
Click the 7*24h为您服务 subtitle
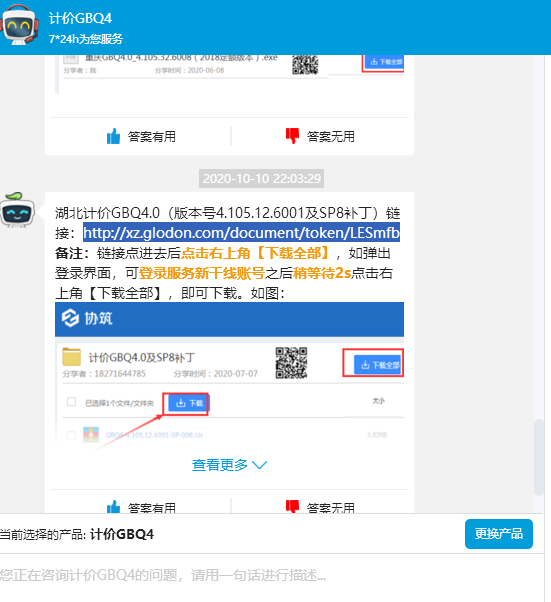click(86, 39)
